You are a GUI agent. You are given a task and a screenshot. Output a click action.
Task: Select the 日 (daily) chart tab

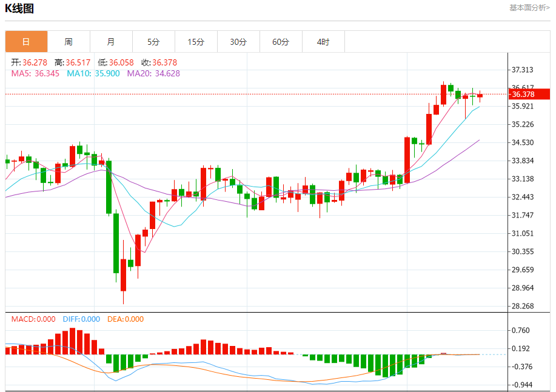click(x=26, y=42)
